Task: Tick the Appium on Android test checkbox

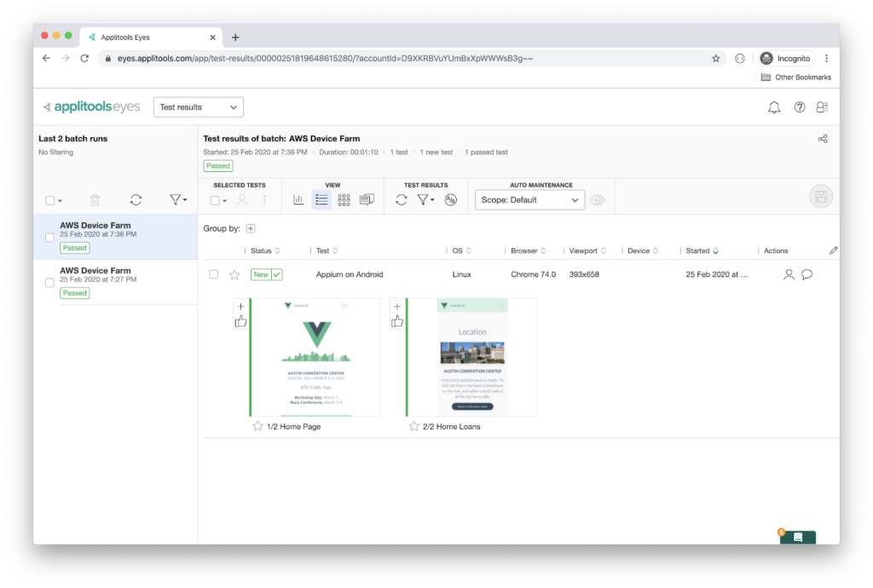Action: click(214, 274)
